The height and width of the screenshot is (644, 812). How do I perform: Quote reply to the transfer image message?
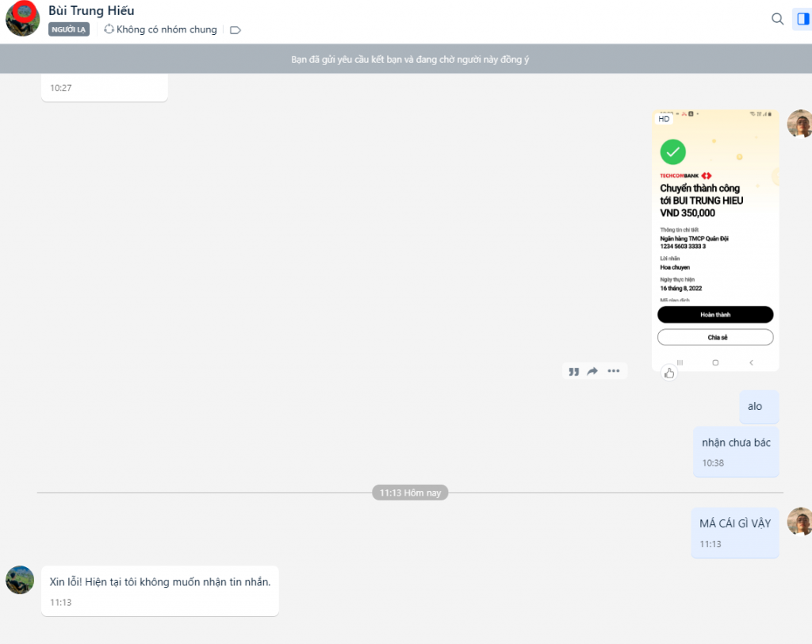point(573,371)
